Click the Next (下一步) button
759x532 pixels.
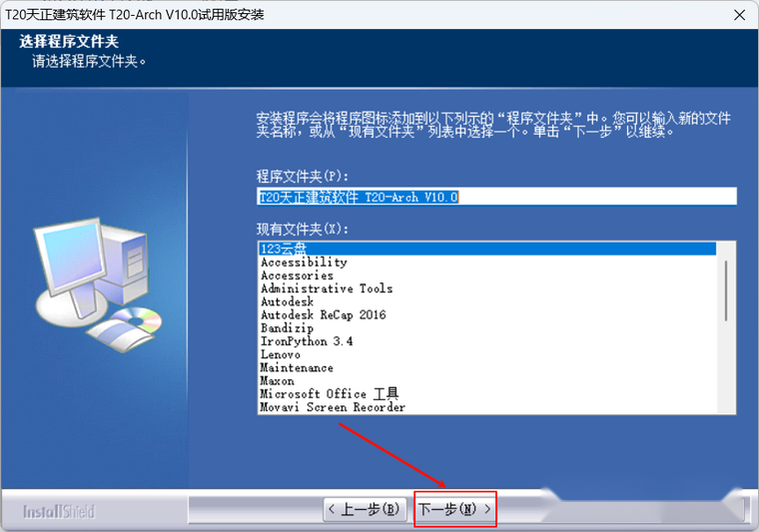(455, 509)
